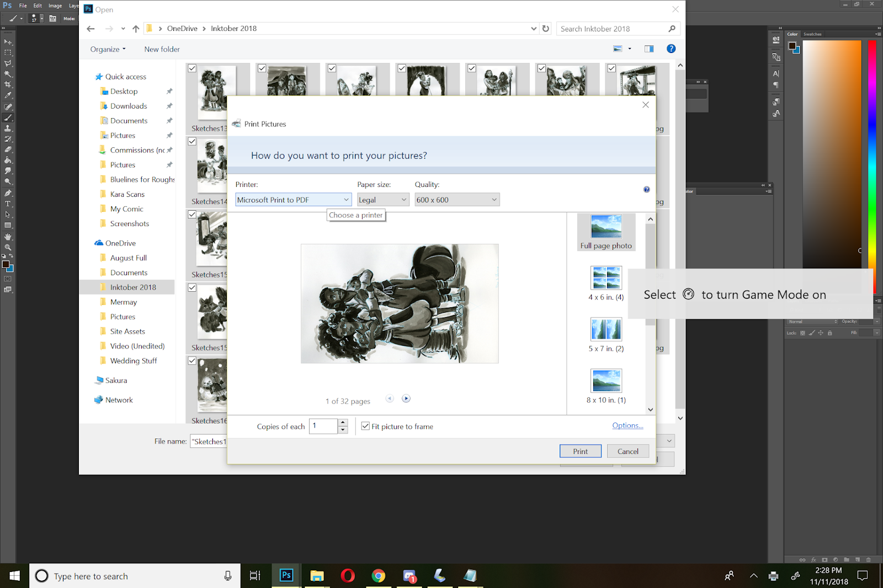Cancel the Print Pictures dialog
883x588 pixels.
pos(628,451)
